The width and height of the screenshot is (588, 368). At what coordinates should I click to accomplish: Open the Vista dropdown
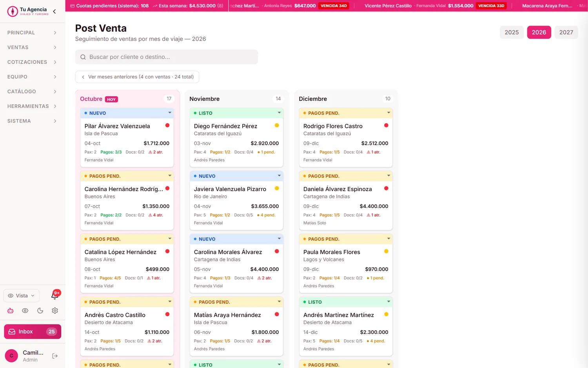pyautogui.click(x=22, y=296)
